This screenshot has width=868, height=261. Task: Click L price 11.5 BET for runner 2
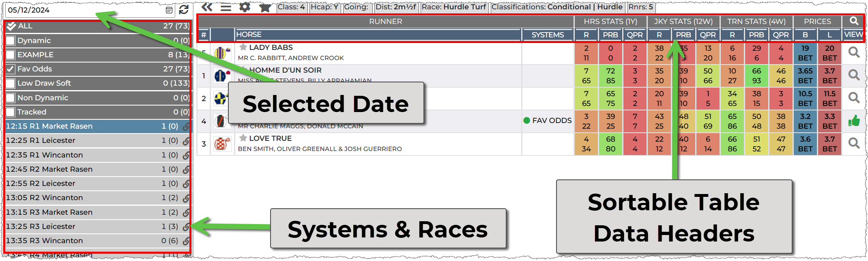tap(829, 98)
